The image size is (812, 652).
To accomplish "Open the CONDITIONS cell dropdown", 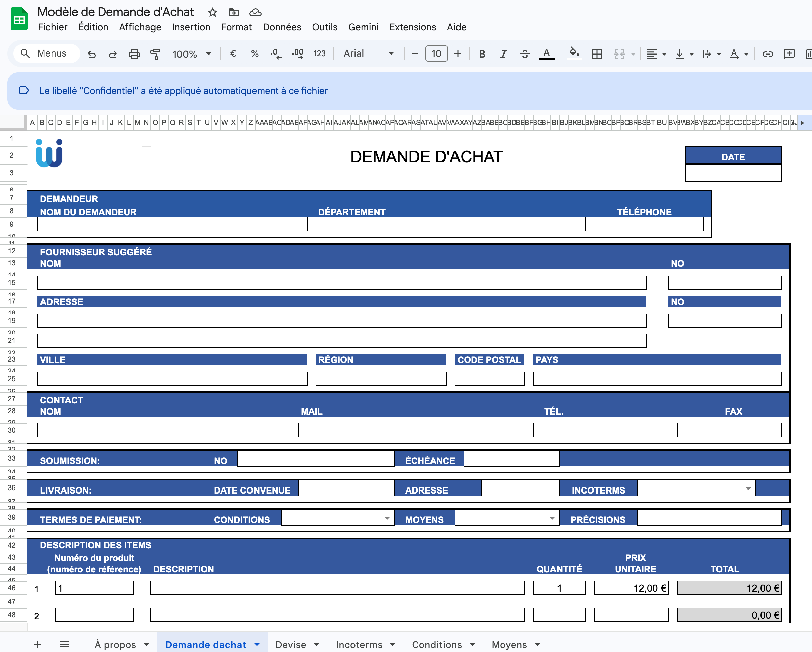I will coord(387,518).
